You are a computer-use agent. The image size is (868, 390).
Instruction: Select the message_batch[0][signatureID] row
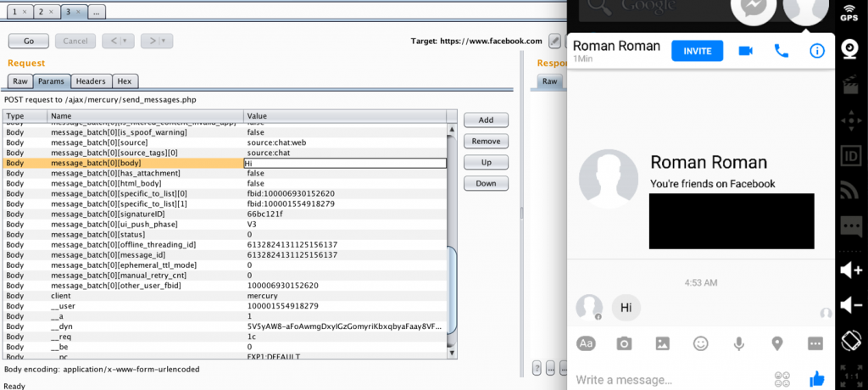tap(225, 214)
